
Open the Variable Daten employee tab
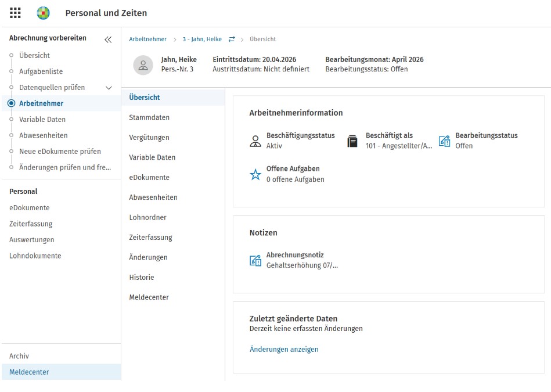point(152,157)
